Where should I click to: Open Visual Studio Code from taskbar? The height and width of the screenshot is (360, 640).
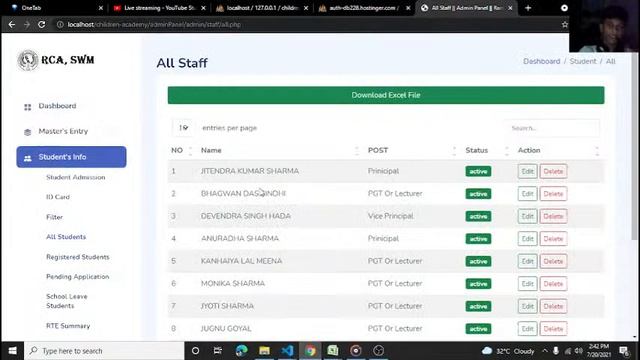click(x=287, y=351)
